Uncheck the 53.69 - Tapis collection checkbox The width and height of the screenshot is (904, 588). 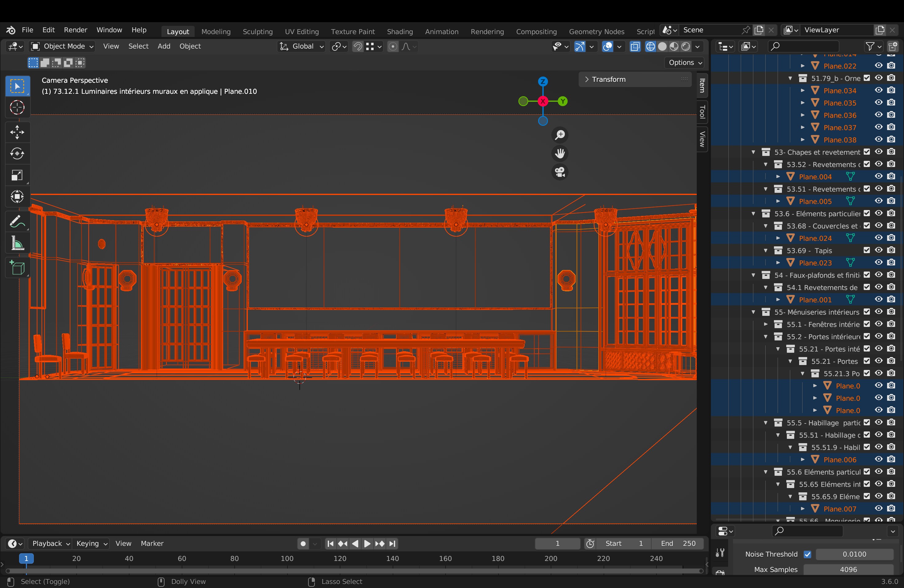[866, 250]
